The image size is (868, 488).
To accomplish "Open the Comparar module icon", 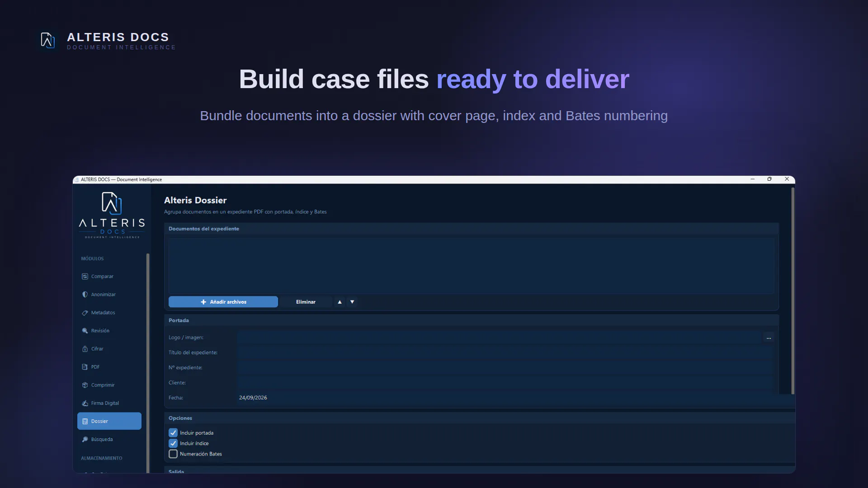I will click(85, 277).
